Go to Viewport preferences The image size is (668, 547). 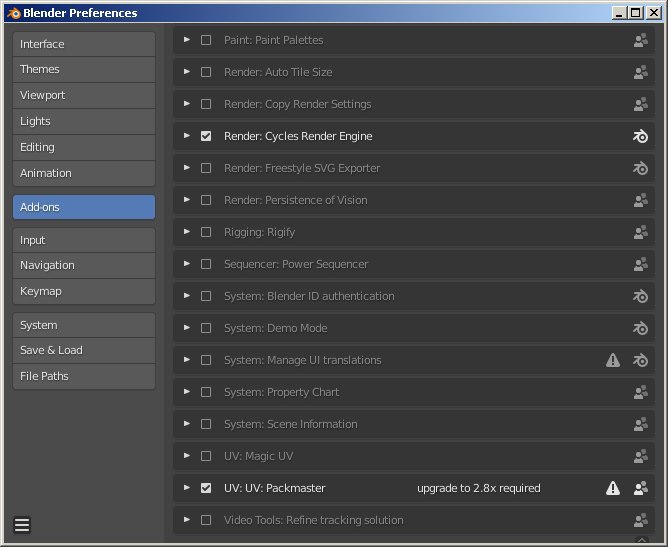(84, 95)
